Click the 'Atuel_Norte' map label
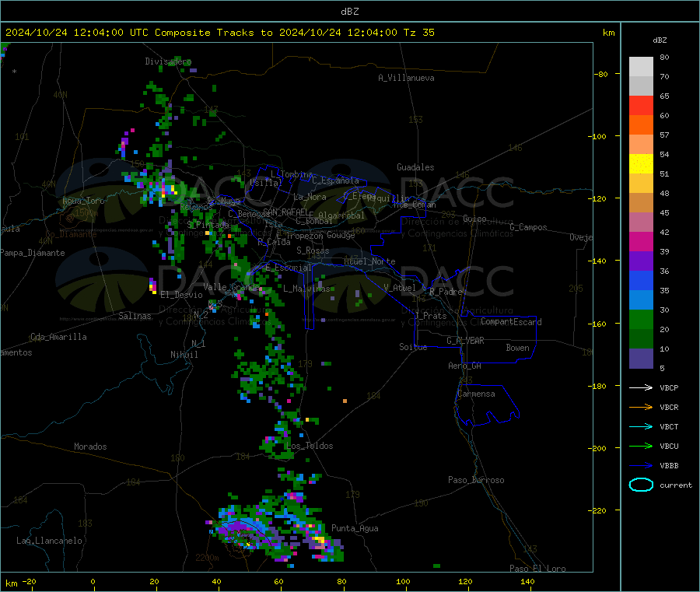The height and width of the screenshot is (592, 700). pyautogui.click(x=369, y=261)
